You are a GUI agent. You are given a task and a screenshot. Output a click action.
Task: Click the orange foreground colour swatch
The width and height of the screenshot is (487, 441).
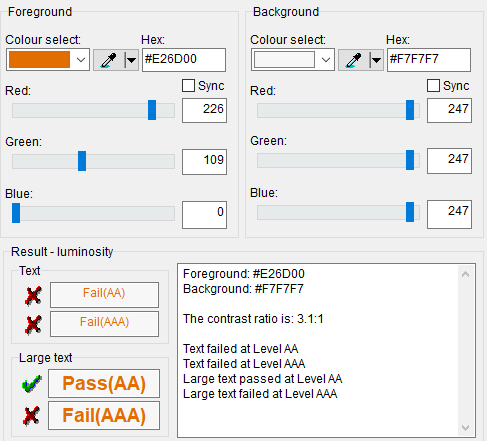tap(40, 60)
